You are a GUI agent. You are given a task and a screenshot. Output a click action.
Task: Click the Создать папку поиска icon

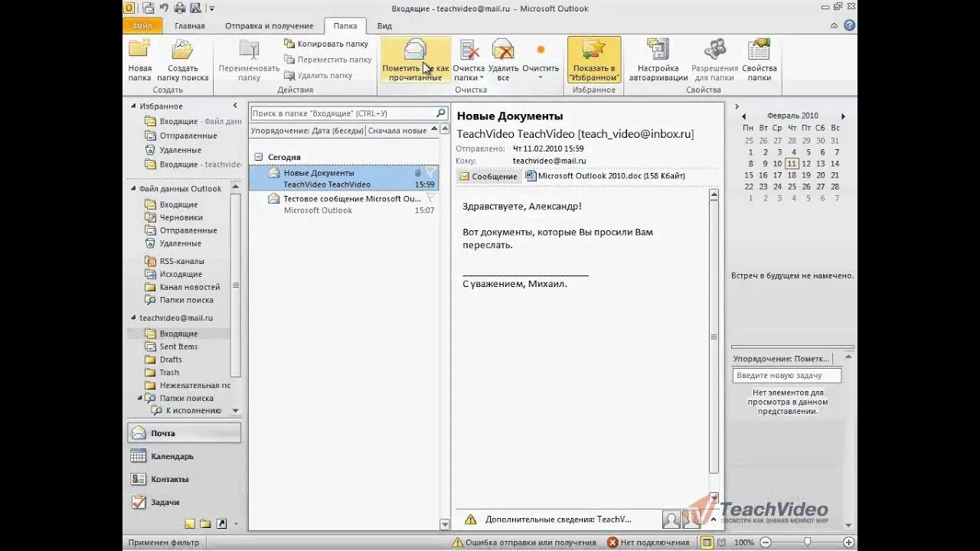[x=182, y=60]
